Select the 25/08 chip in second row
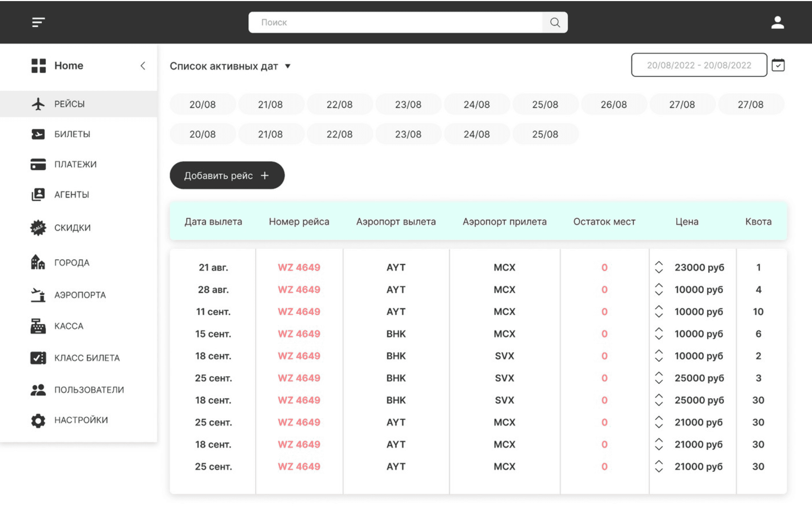Viewport: 812px width, 506px height. [x=545, y=134]
